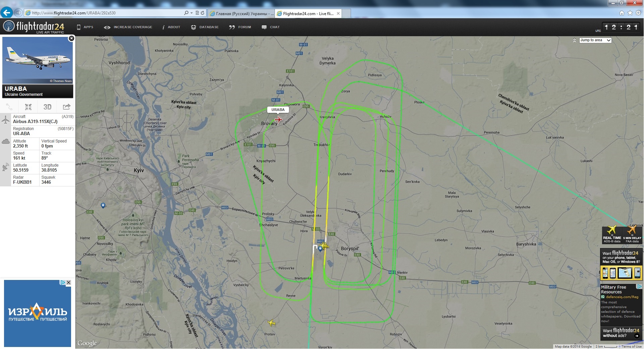
Task: Click browser back arrow button
Action: click(x=6, y=13)
